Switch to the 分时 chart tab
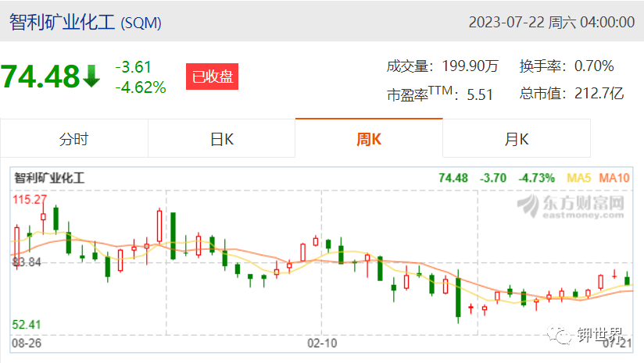644x363 pixels. point(74,139)
